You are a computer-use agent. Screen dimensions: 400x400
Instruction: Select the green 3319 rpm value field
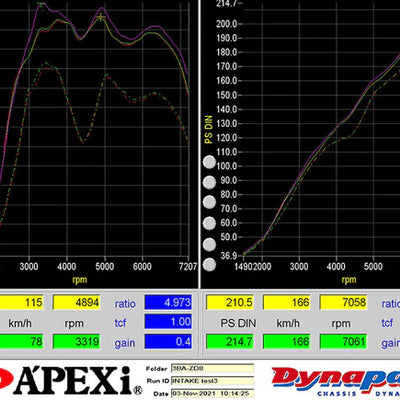pos(77,341)
